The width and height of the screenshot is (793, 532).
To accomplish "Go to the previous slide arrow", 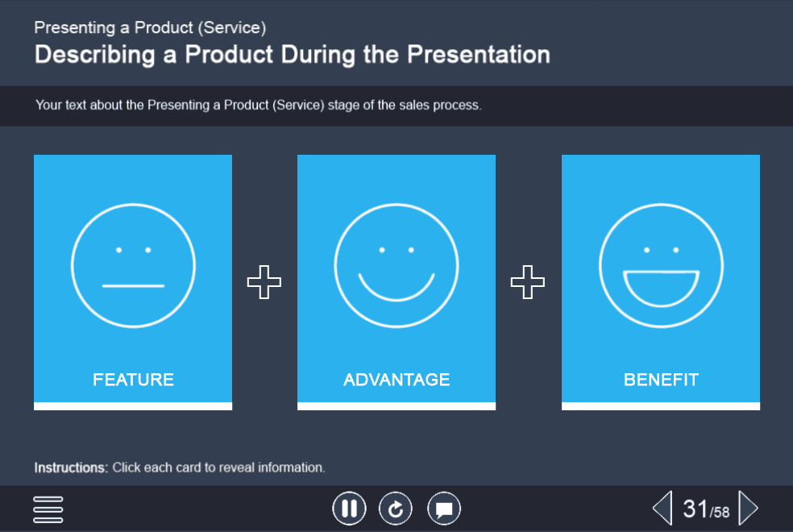I will click(x=662, y=509).
